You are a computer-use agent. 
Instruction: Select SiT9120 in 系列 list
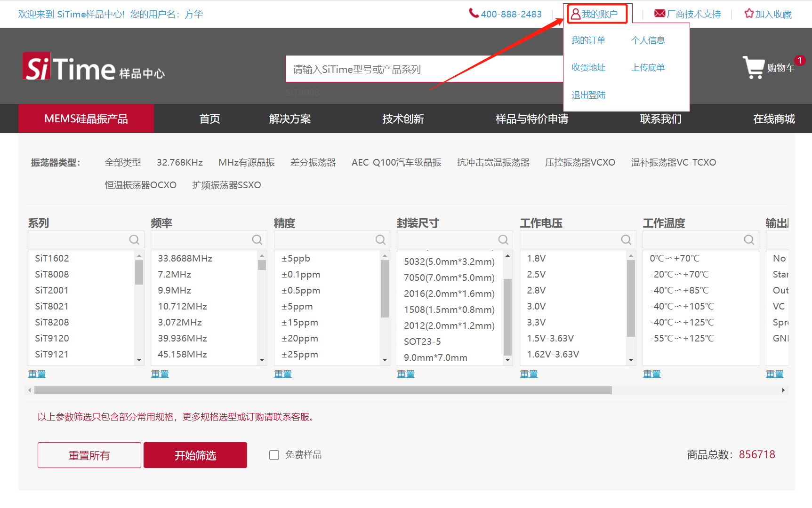tap(52, 338)
